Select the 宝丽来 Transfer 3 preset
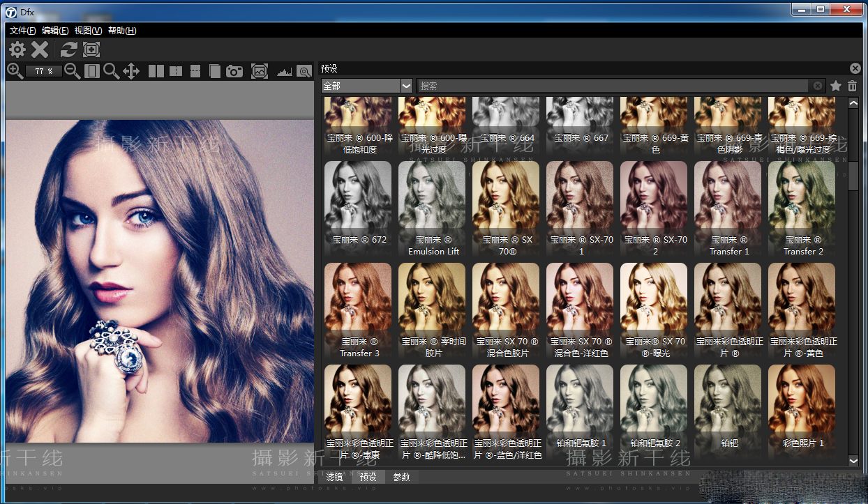 click(359, 311)
